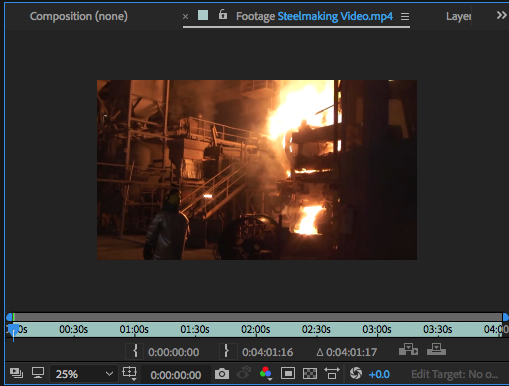509x386 pixels.
Task: Select the Footage Steelmaking Video.mp4 tab
Action: click(x=314, y=16)
